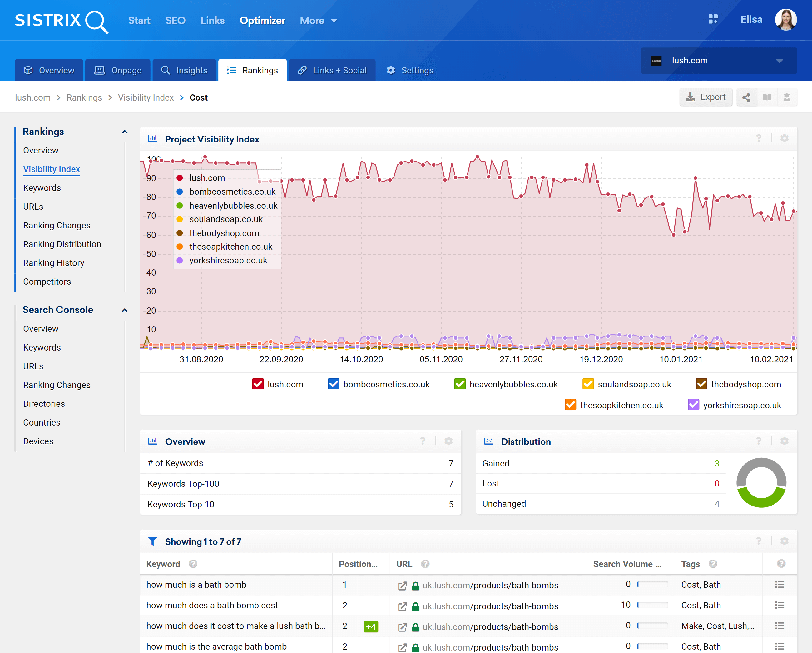Select the Rankings tab

[x=252, y=71]
